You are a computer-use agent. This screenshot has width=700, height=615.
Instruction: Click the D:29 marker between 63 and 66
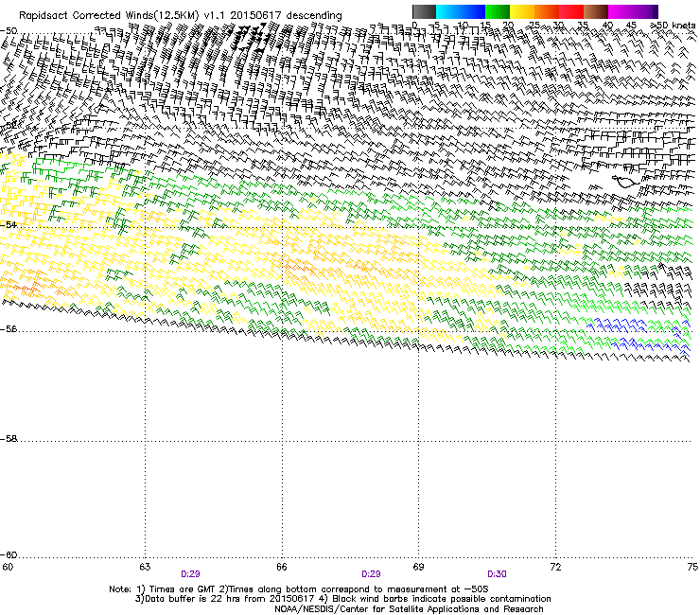190,574
